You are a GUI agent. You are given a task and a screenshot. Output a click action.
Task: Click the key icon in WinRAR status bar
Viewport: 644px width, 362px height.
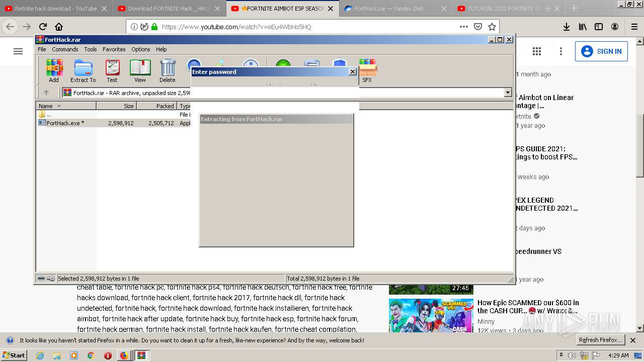(x=51, y=279)
